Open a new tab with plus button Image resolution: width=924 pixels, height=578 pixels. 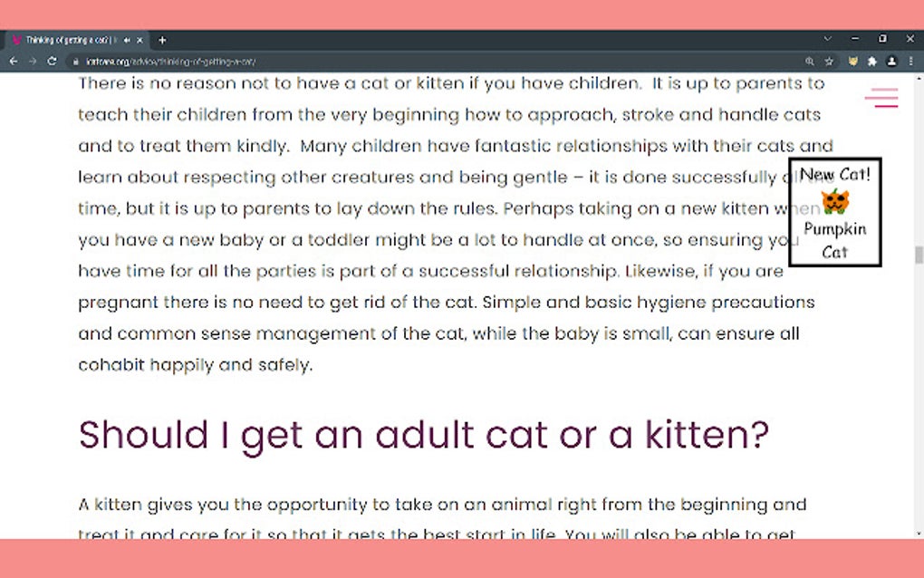tap(162, 40)
